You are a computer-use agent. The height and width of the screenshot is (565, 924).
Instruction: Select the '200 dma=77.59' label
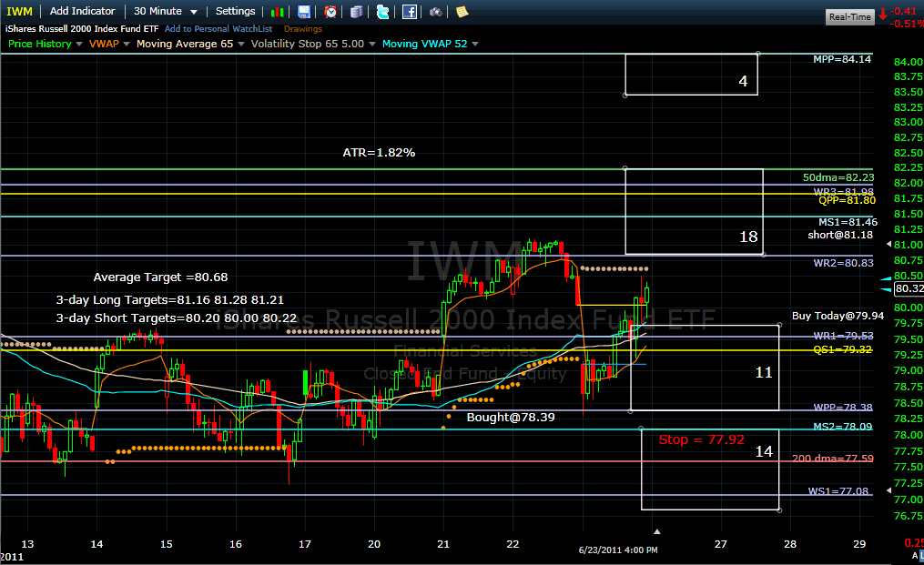(x=833, y=459)
